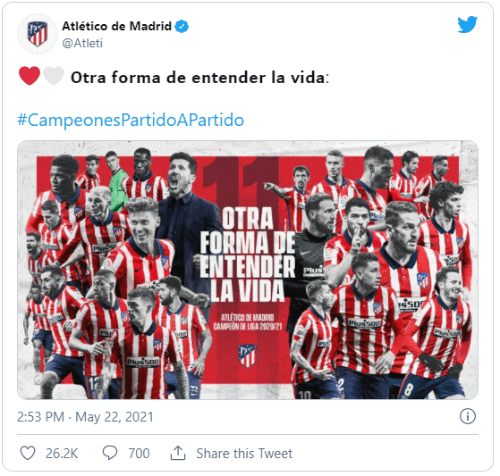Click the poster headline OTRA FORMA DE ENTENDER
The height and width of the screenshot is (476, 500).
click(x=248, y=241)
